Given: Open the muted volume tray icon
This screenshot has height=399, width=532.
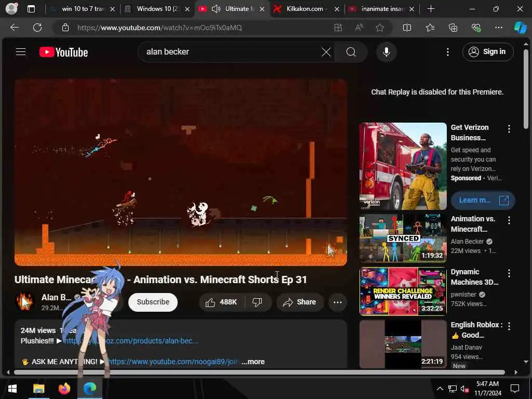Looking at the screenshot, I should pyautogui.click(x=465, y=389).
